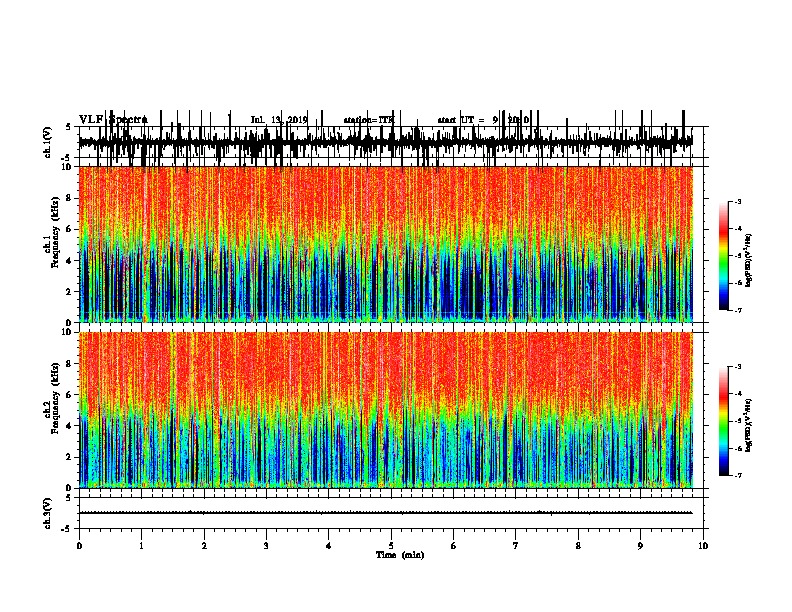This screenshot has width=792, height=612.
Task: Click the "Time (min)" axis title
Action: tap(400, 555)
